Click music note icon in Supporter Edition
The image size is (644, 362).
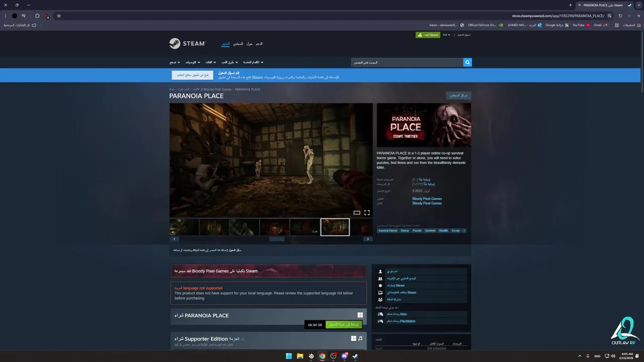click(360, 338)
